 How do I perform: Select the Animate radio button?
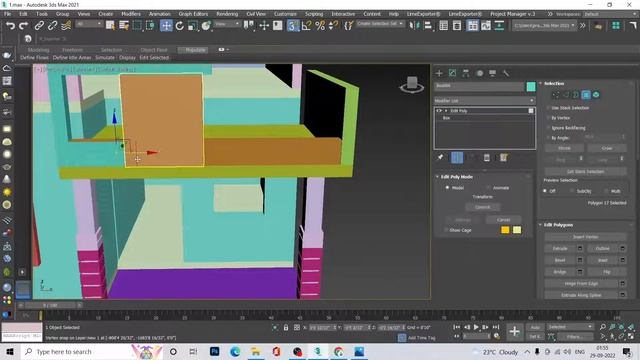coord(489,188)
